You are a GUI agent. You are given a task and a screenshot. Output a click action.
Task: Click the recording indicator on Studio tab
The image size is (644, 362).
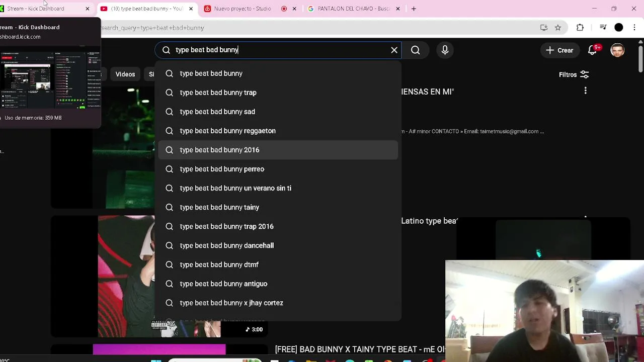coord(284,9)
